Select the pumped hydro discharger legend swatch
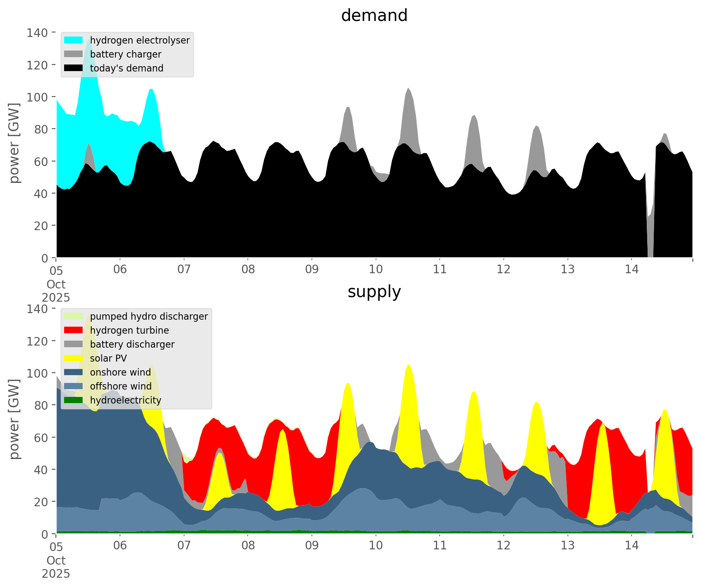This screenshot has height=588, width=701. coord(74,316)
